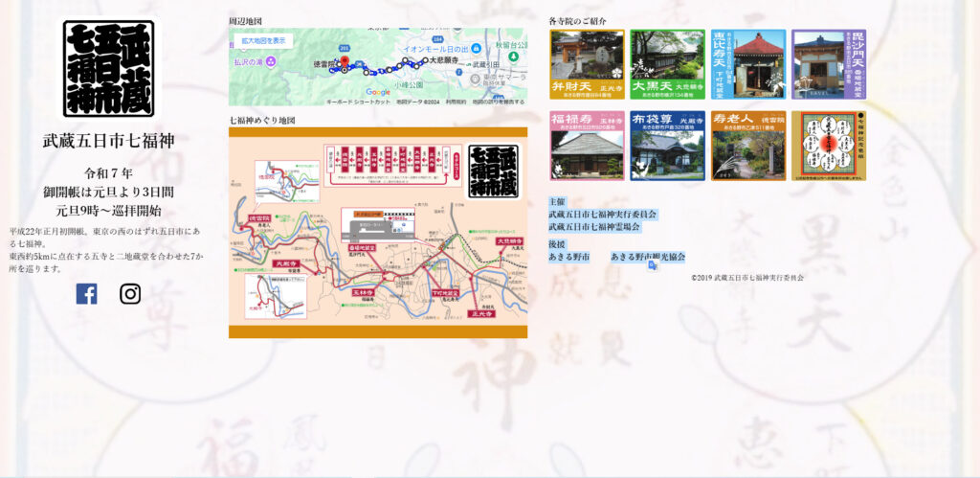Click the あきる野市 sponsor text
This screenshot has width=980, height=478.
568,257
